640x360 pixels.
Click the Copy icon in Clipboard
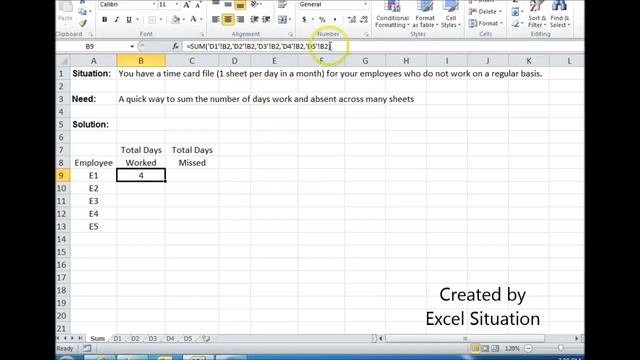click(x=83, y=12)
